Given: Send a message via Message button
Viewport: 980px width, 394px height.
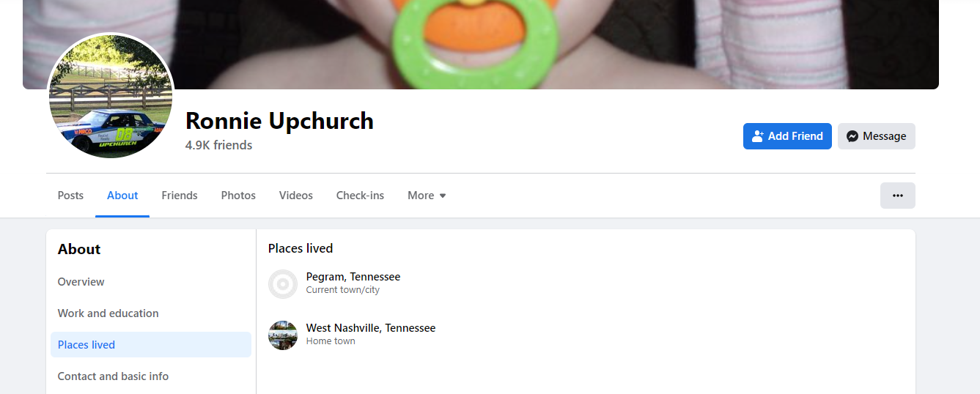Looking at the screenshot, I should tap(877, 136).
